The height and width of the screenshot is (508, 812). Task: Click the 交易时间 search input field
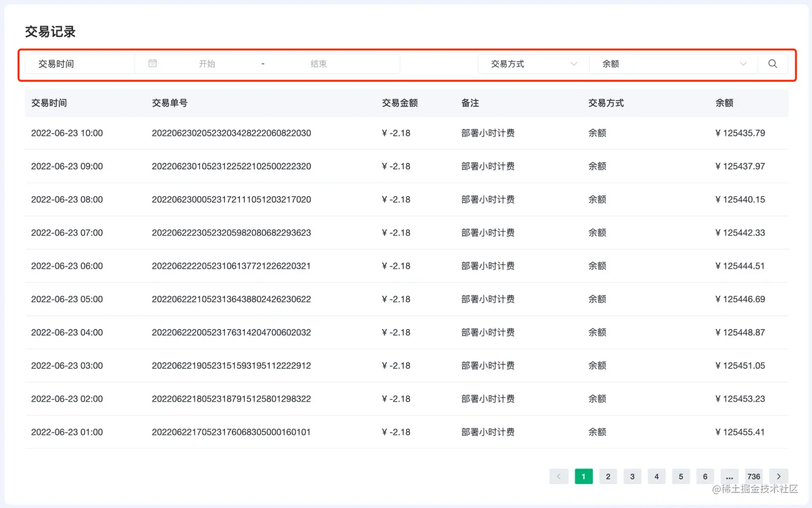coord(79,63)
